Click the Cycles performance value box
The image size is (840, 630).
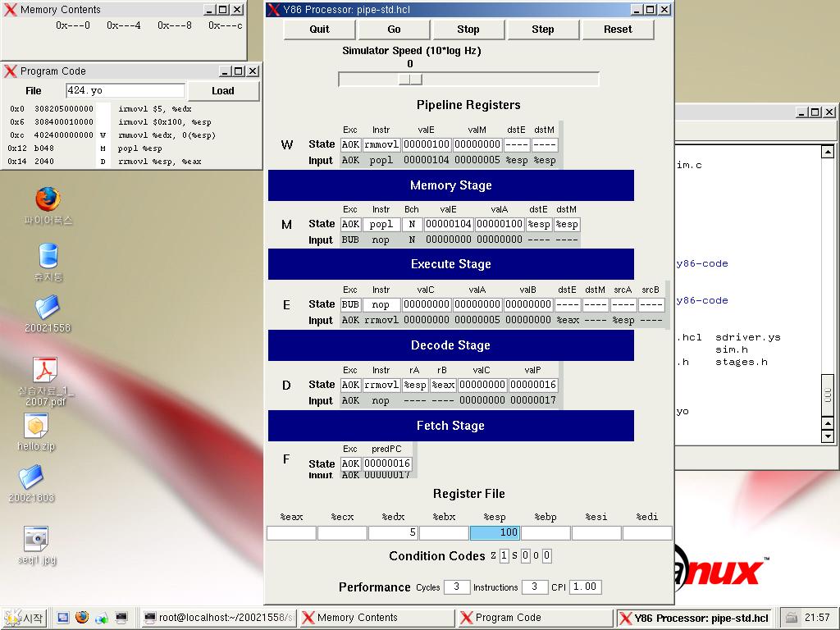(x=456, y=587)
